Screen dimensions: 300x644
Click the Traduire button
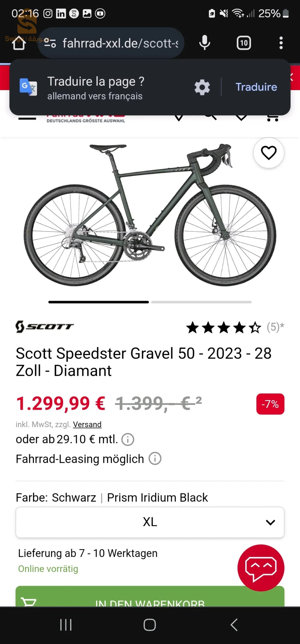point(256,87)
